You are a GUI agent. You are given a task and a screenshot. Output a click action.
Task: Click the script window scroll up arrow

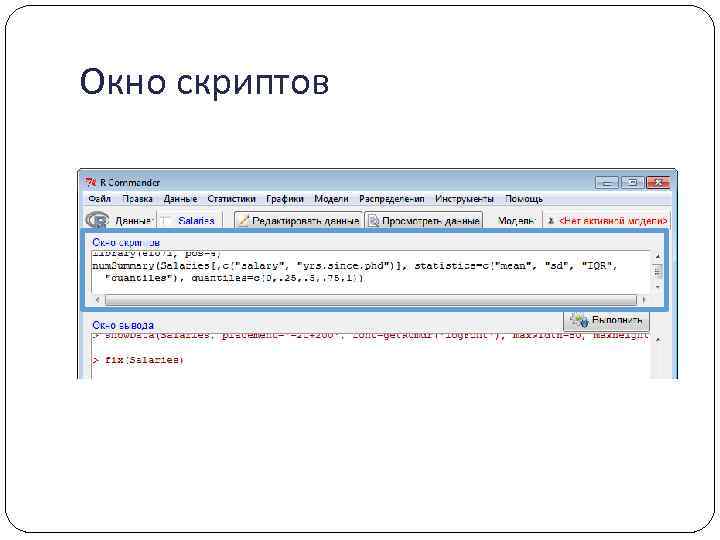[658, 256]
